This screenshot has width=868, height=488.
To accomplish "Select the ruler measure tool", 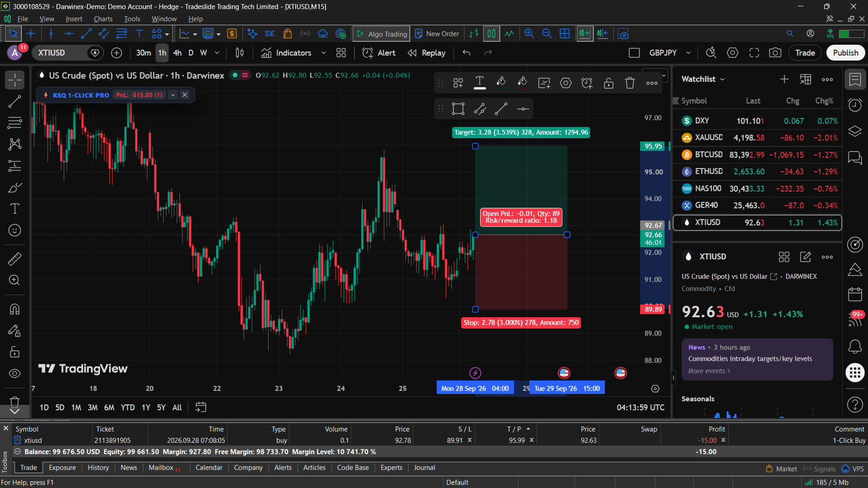I will tap(14, 259).
